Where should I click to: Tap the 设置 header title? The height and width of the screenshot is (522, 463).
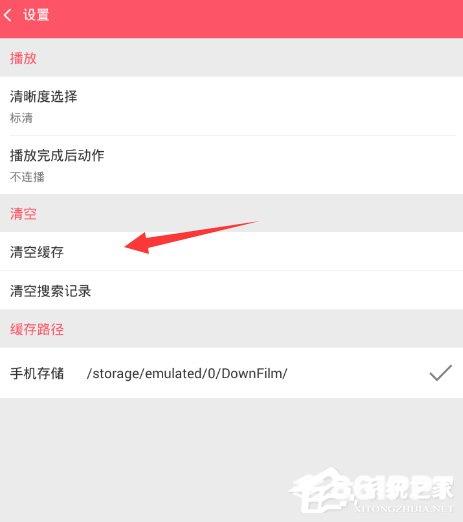click(36, 15)
